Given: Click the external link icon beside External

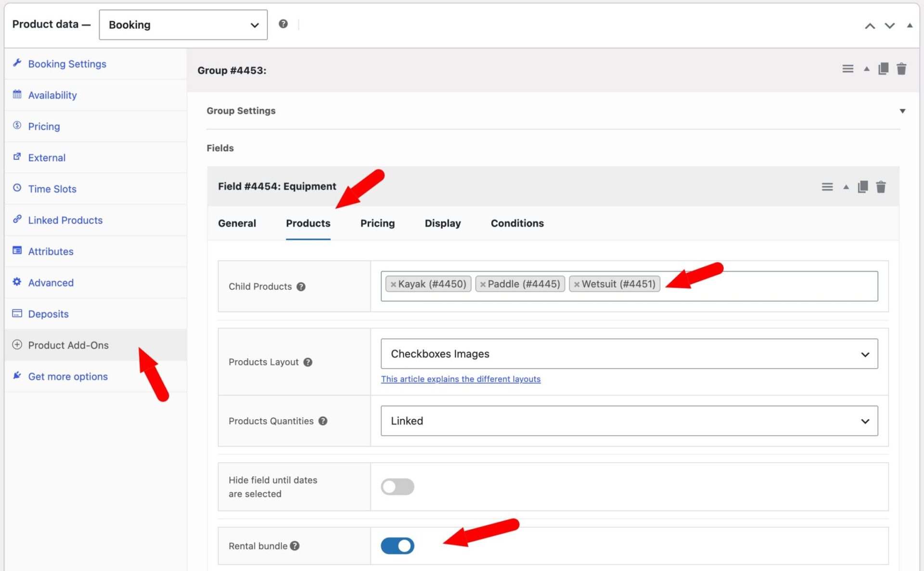Looking at the screenshot, I should (17, 156).
